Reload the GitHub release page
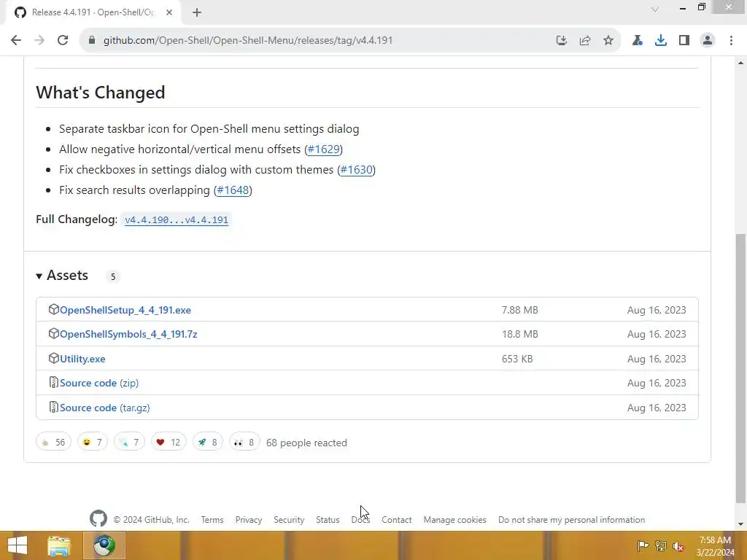The image size is (747, 560). 63,40
